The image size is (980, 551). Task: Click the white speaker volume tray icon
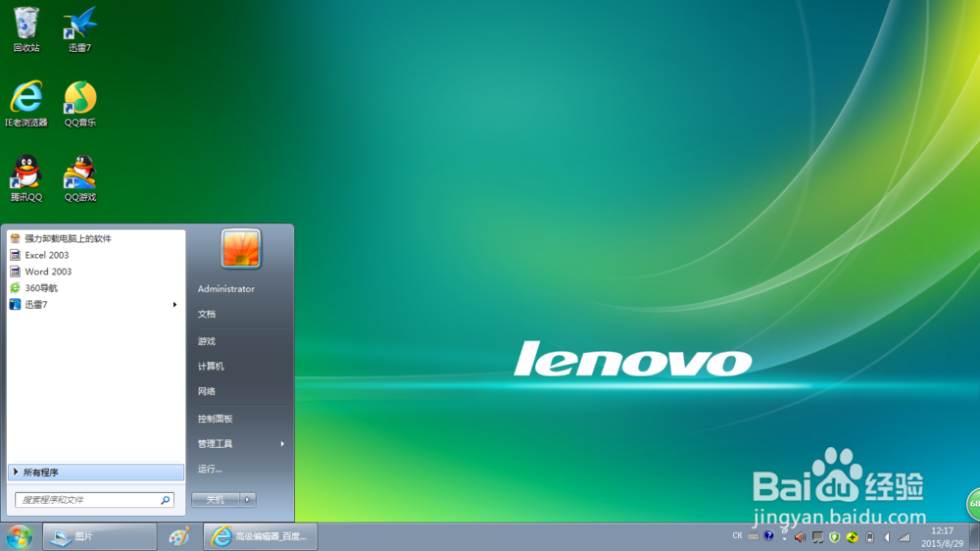[x=886, y=537]
